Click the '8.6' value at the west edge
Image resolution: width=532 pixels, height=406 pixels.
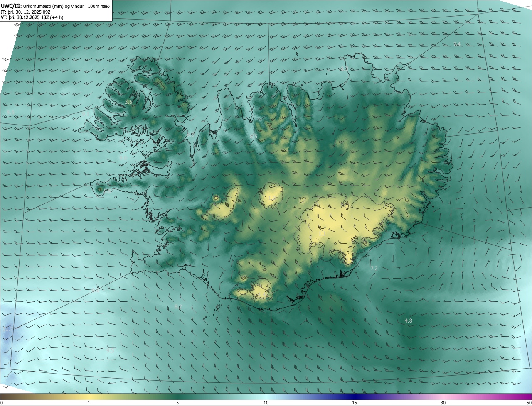pyautogui.click(x=10, y=113)
